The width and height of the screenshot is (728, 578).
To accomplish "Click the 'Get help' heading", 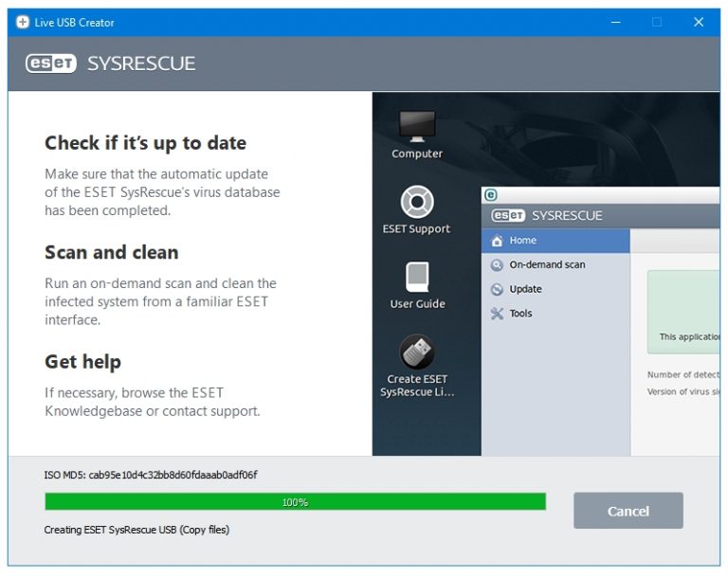I will pos(82,362).
